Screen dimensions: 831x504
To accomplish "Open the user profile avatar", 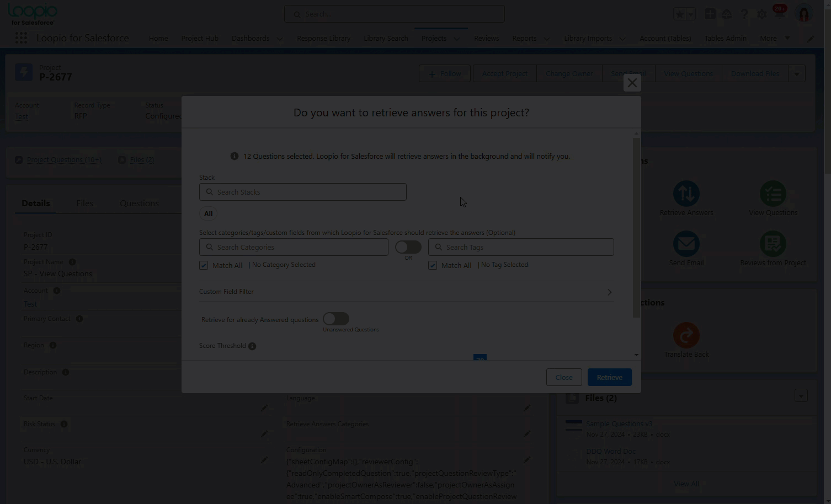I will 804,14.
